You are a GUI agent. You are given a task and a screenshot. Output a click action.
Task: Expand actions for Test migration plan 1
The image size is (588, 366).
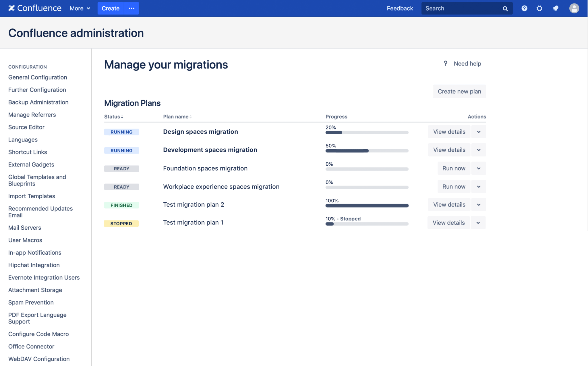pyautogui.click(x=478, y=222)
